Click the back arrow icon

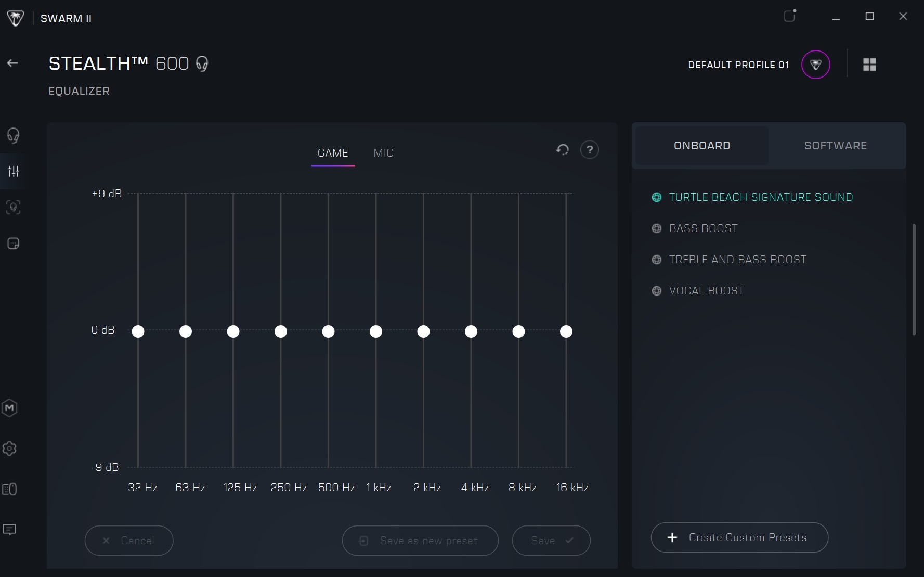coord(12,63)
